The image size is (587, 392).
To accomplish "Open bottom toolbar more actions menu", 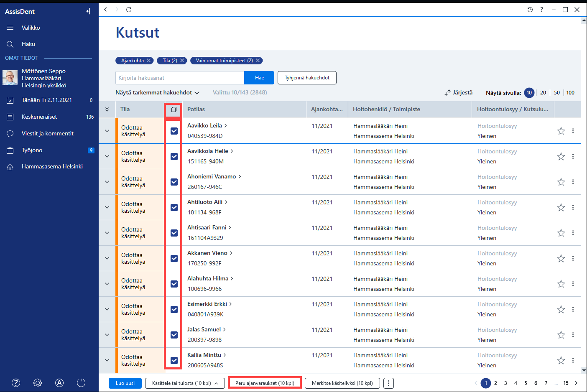I will pos(388,383).
